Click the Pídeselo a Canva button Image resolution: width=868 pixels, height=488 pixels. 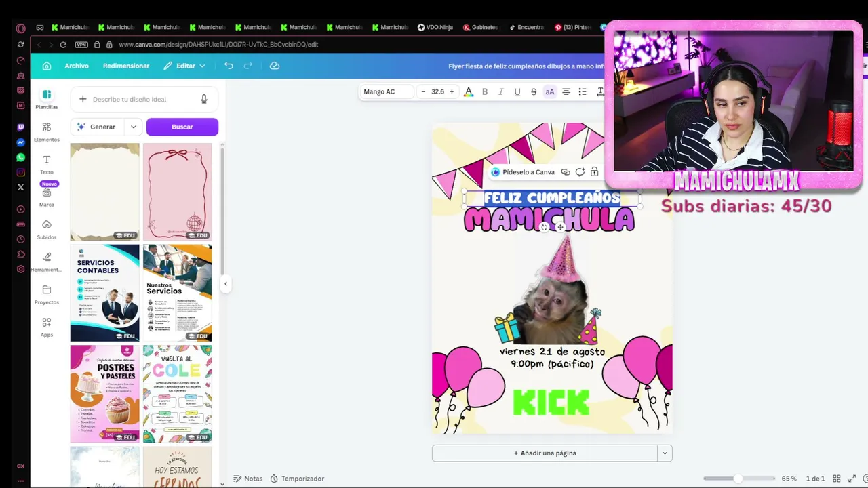pyautogui.click(x=523, y=172)
